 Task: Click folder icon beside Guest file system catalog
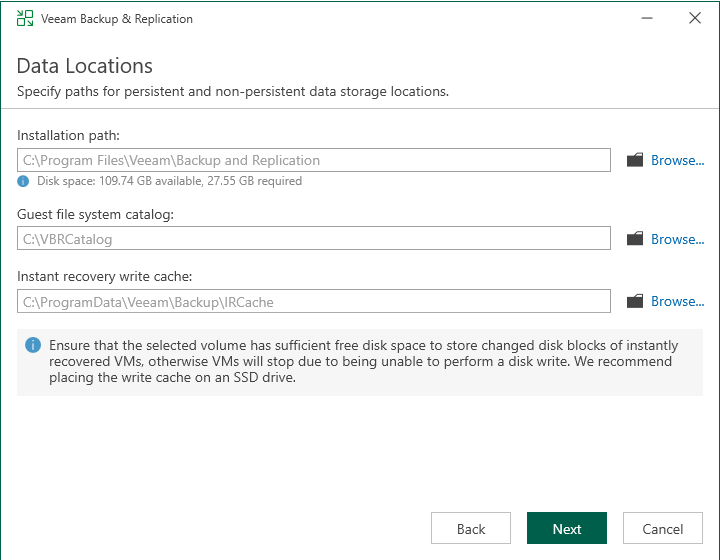point(635,239)
